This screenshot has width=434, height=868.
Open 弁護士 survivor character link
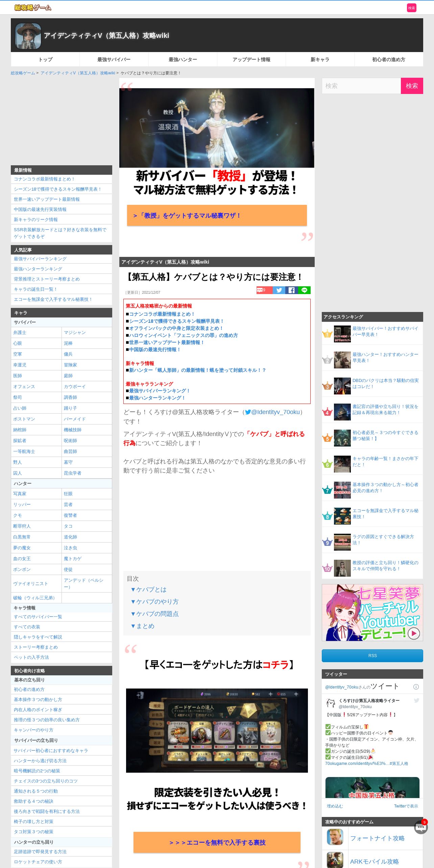(20, 333)
